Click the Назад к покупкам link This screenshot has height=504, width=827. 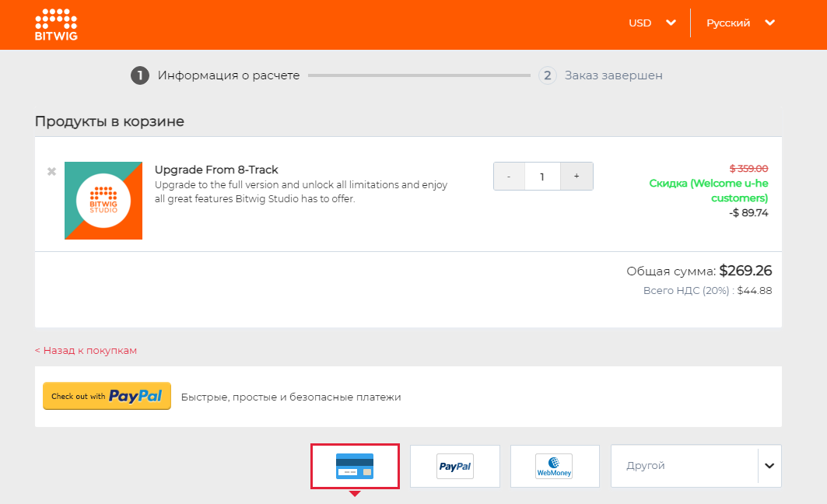pyautogui.click(x=86, y=351)
